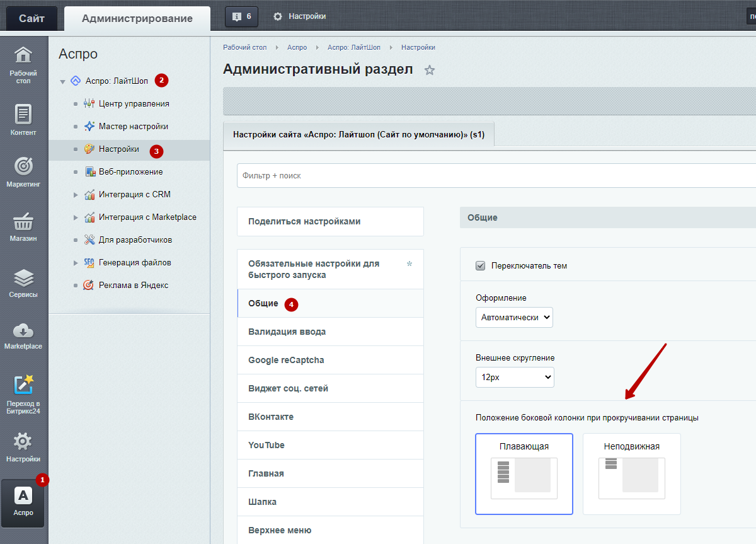Add page to favorites with star icon
756x544 pixels.
point(430,70)
